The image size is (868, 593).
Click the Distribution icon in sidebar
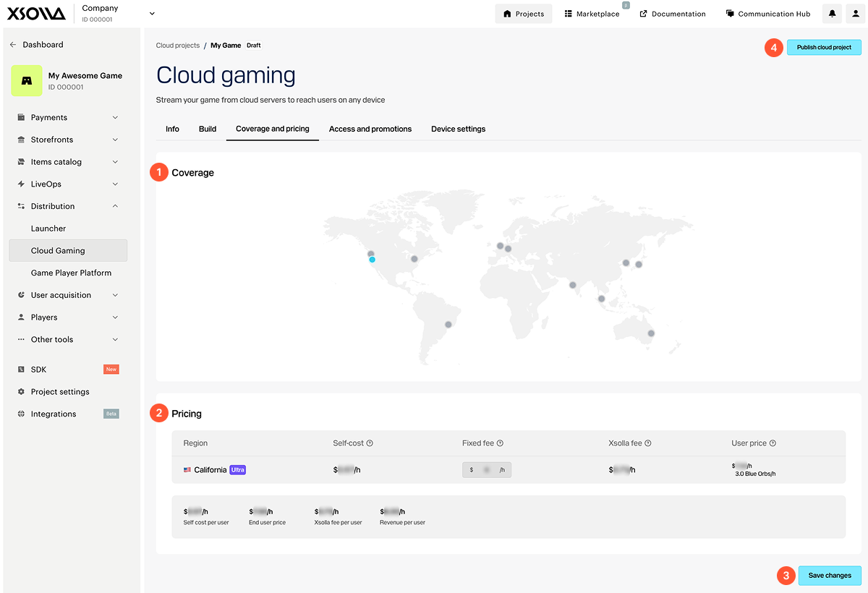click(x=21, y=206)
